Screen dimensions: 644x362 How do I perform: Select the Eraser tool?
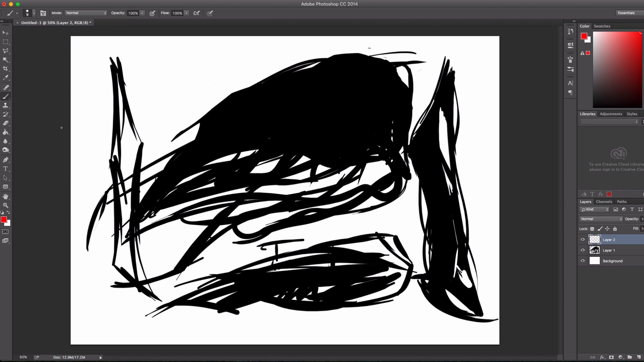tap(6, 123)
